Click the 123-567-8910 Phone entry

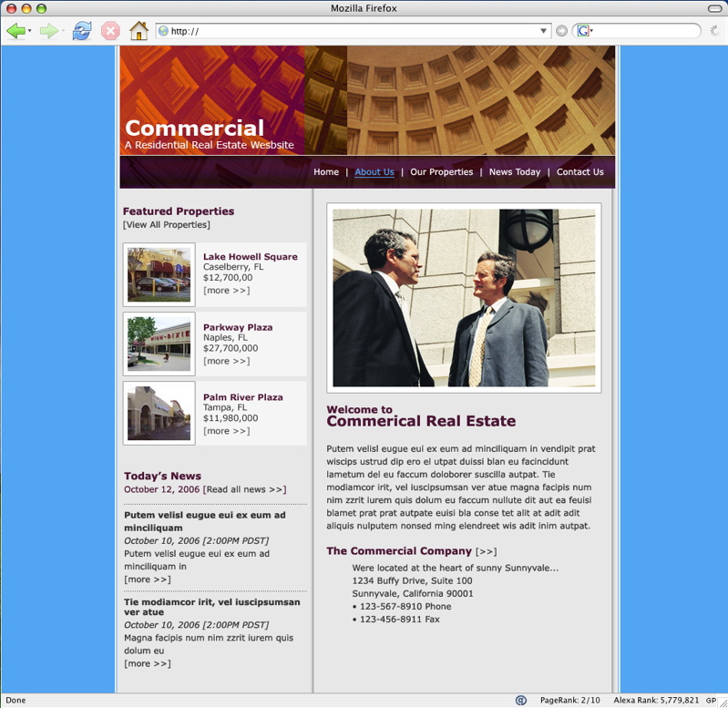point(402,606)
